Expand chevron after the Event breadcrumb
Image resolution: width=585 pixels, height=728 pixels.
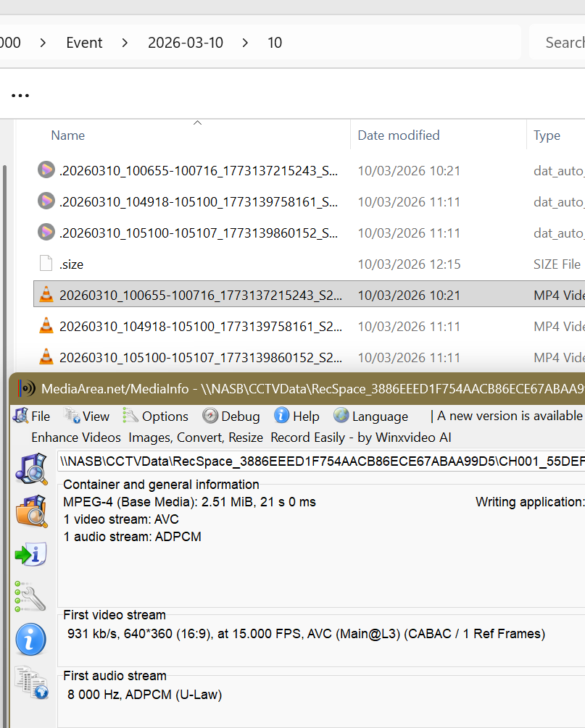[x=125, y=43]
